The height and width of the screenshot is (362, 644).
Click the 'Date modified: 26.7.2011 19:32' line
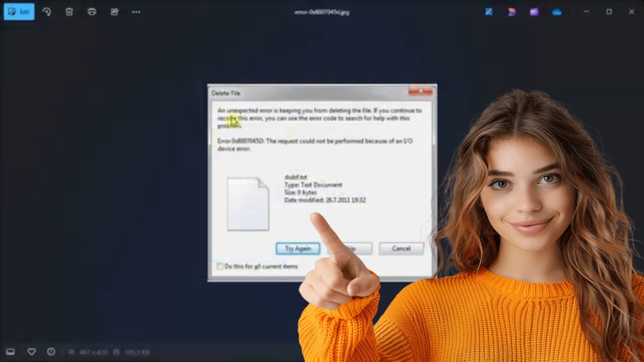tap(325, 200)
